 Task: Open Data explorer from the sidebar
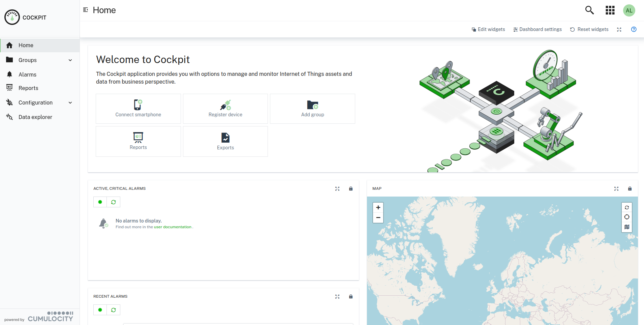coord(35,117)
